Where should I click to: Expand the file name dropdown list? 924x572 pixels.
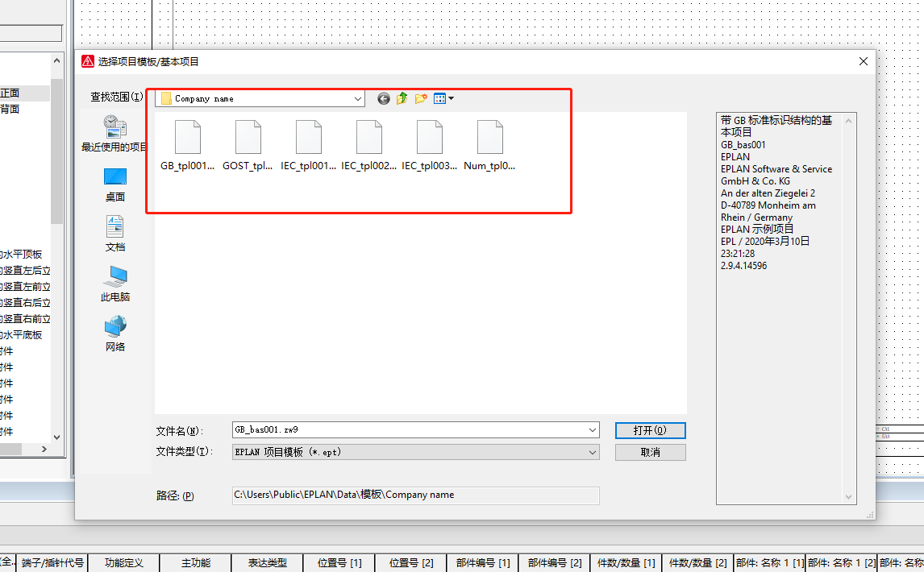[593, 430]
